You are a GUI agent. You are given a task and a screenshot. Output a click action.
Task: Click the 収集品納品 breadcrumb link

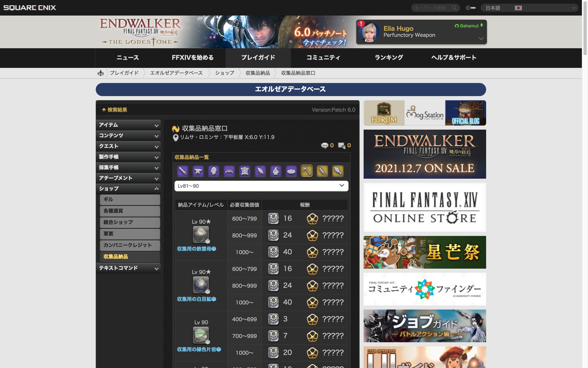258,73
